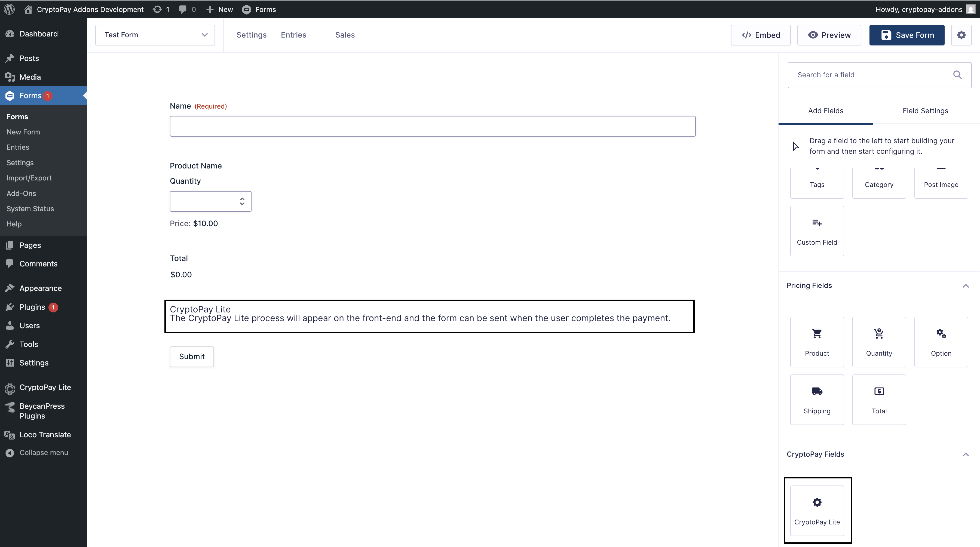The width and height of the screenshot is (980, 547).
Task: Open the form editor gear settings
Action: (x=961, y=35)
